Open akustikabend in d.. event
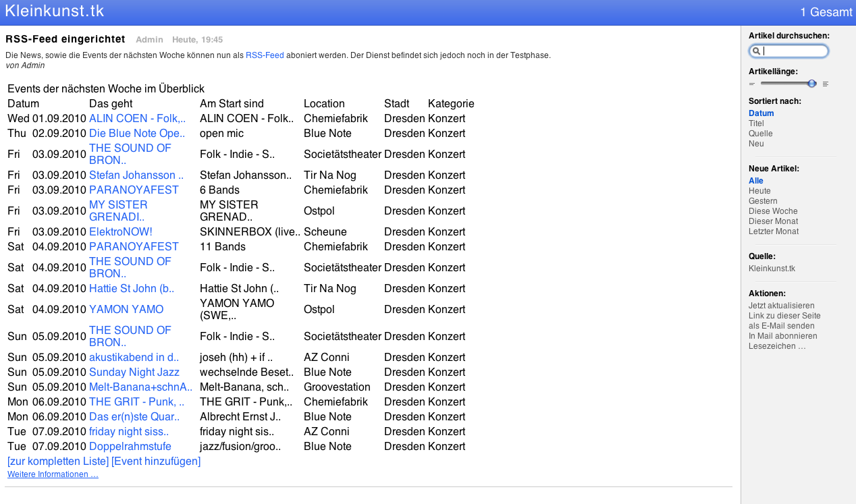 click(x=134, y=357)
